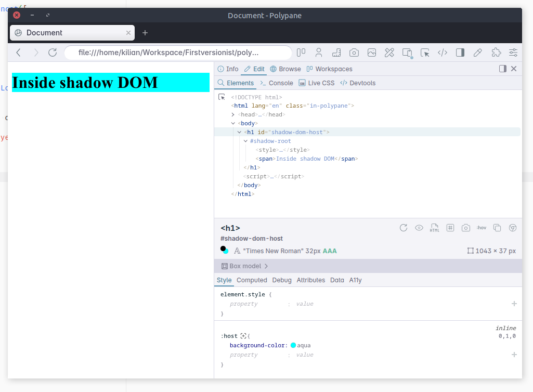Click the refresh icon in h1 inspector

tap(404, 228)
